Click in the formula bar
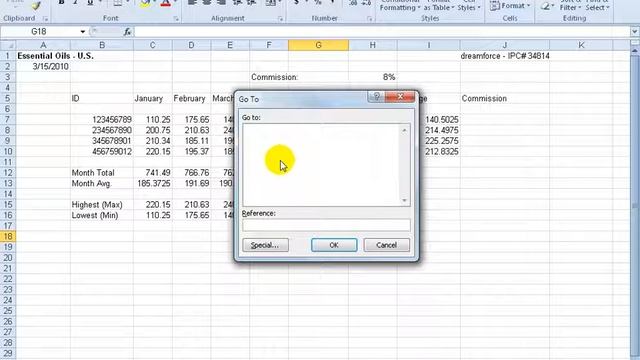 (x=382, y=32)
